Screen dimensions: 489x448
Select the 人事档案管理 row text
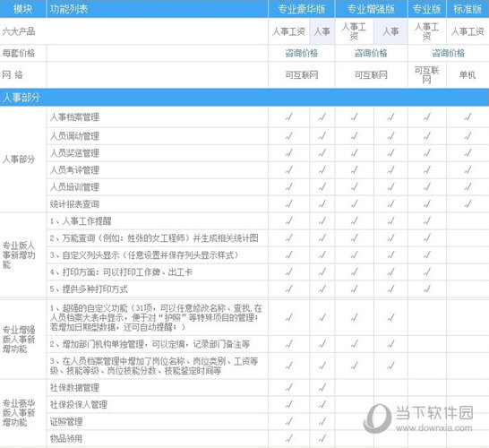[74, 117]
